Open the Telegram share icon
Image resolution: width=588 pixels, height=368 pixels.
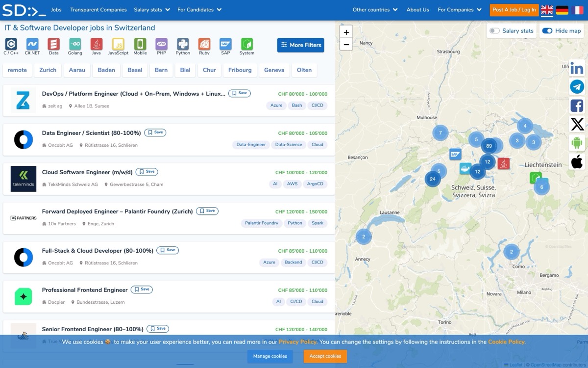coord(577,87)
